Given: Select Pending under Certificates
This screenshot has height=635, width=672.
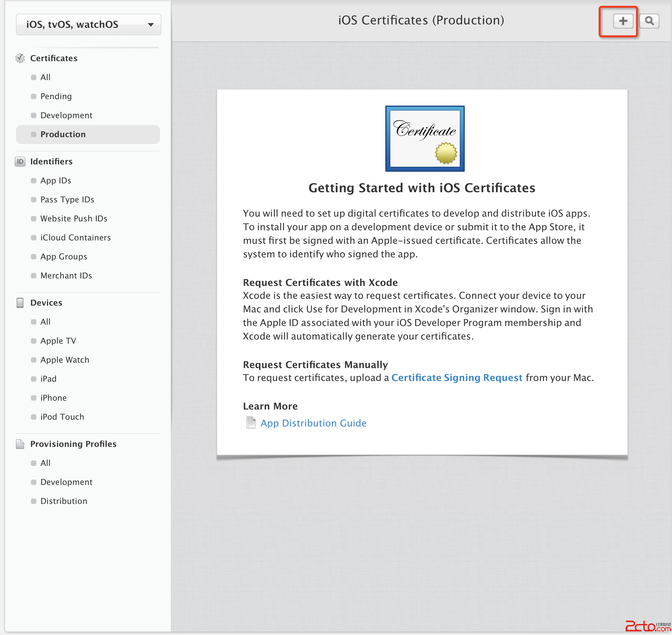Looking at the screenshot, I should [x=56, y=96].
